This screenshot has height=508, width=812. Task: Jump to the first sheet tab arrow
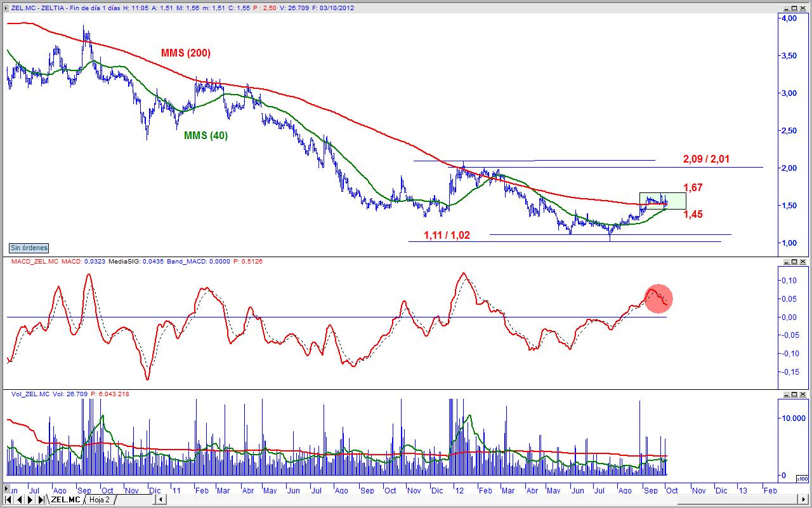coord(8,500)
